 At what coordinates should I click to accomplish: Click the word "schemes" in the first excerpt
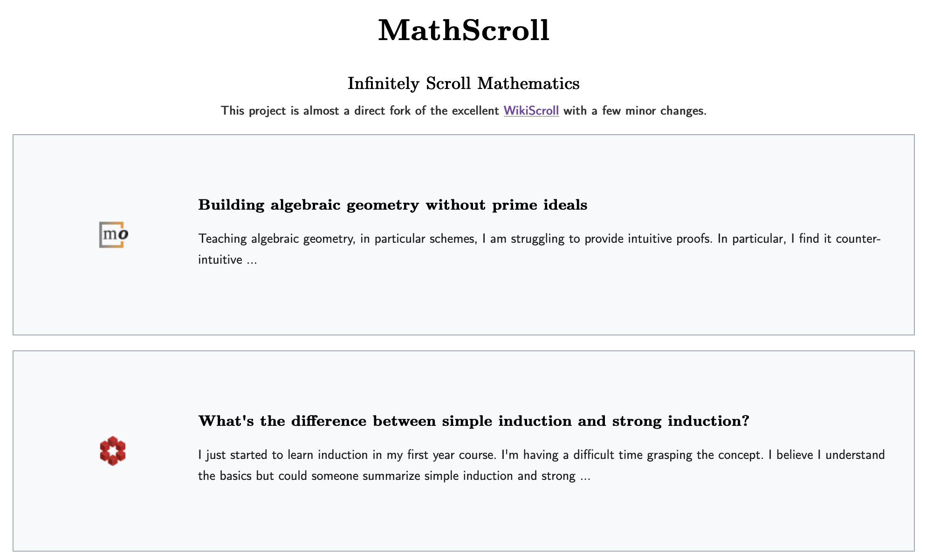[x=451, y=239]
